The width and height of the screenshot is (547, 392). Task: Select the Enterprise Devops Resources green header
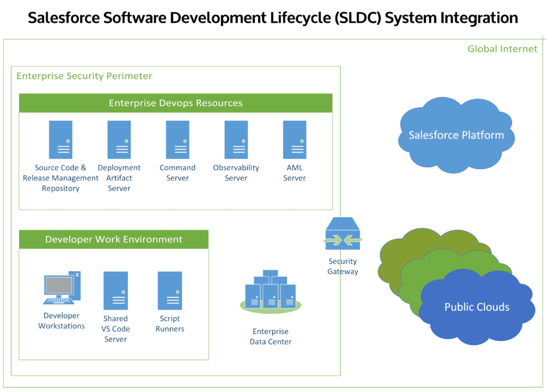pyautogui.click(x=176, y=103)
